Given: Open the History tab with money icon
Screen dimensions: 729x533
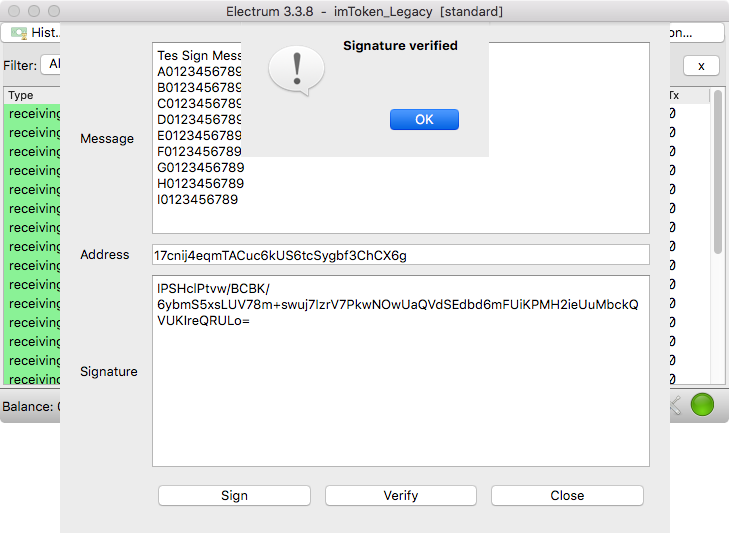Looking at the screenshot, I should pyautogui.click(x=32, y=33).
